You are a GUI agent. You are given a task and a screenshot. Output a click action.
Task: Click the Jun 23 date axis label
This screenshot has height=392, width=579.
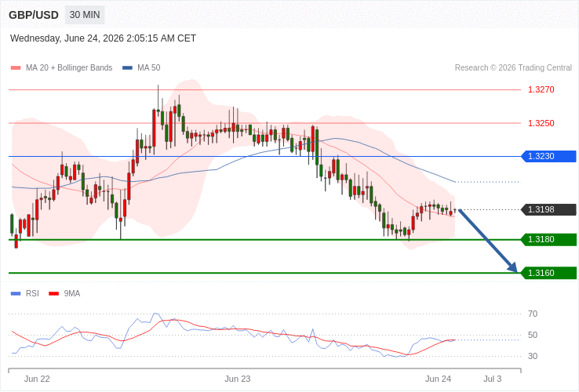238,379
